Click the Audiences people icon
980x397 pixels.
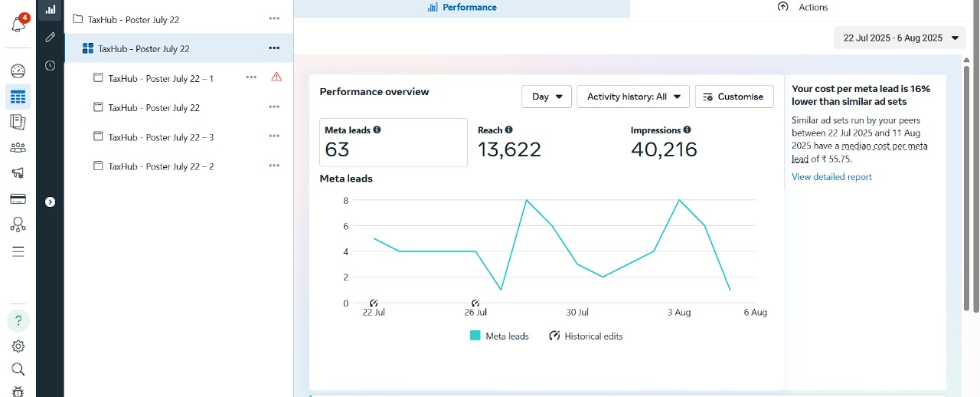coord(18,148)
